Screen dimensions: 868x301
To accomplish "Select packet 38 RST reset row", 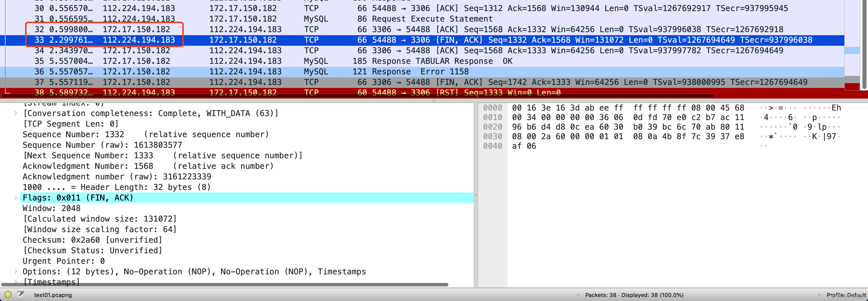I will (x=433, y=92).
